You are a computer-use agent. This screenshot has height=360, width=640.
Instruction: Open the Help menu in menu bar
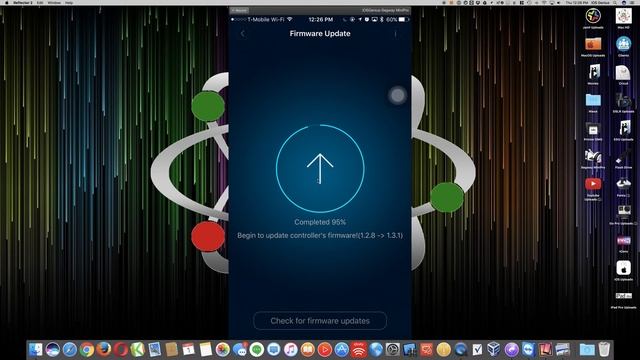(x=69, y=2)
